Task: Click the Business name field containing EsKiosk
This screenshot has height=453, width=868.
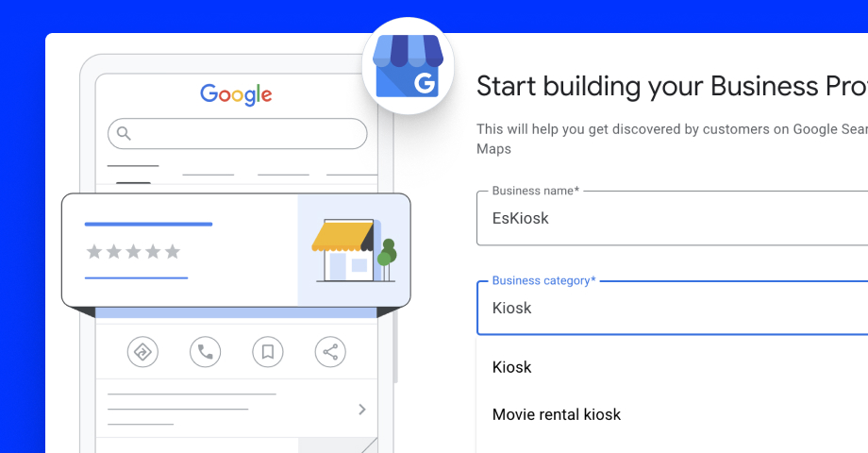Action: (672, 218)
